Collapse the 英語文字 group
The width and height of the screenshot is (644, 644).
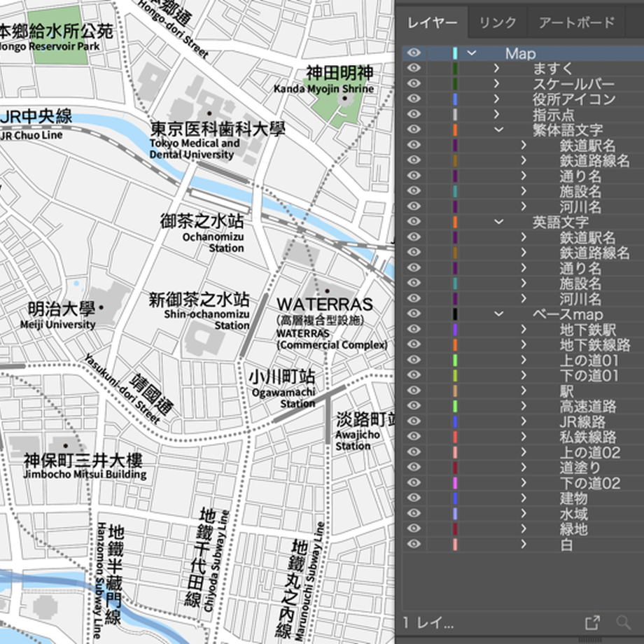pos(498,222)
